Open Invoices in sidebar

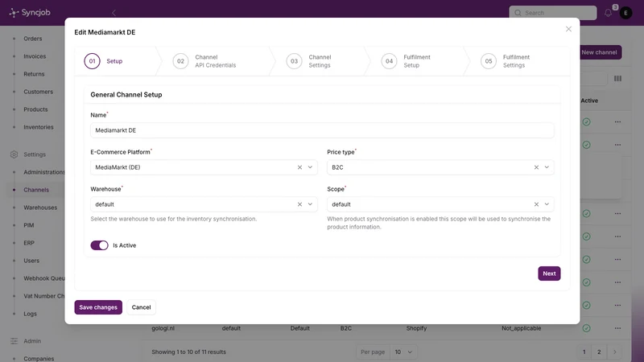coord(35,56)
